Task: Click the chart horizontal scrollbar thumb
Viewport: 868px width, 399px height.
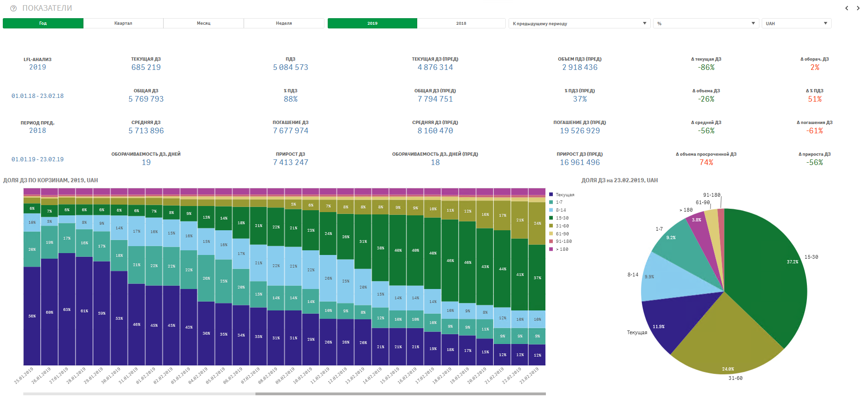Action: (400, 394)
